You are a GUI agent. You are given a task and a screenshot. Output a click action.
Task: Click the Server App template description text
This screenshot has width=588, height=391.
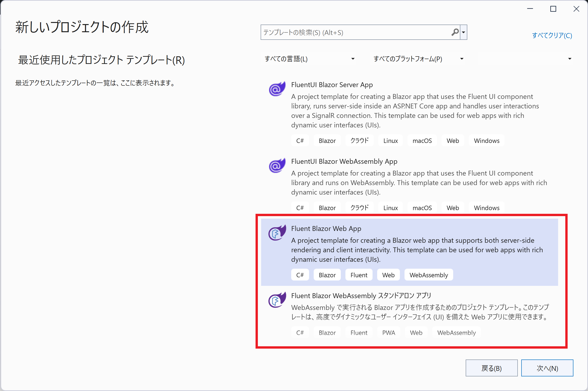pyautogui.click(x=415, y=111)
